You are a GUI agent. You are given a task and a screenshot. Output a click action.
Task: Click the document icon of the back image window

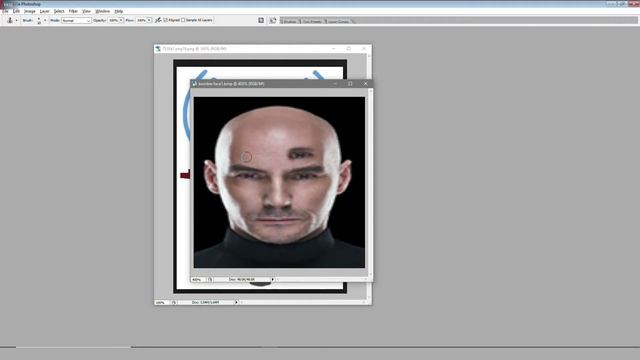pos(158,49)
